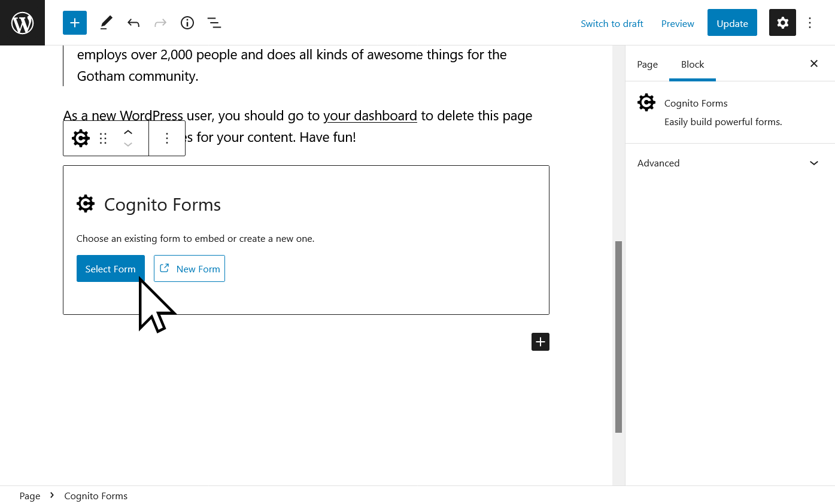Click the WordPress logo icon
The image size is (835, 504).
point(22,23)
